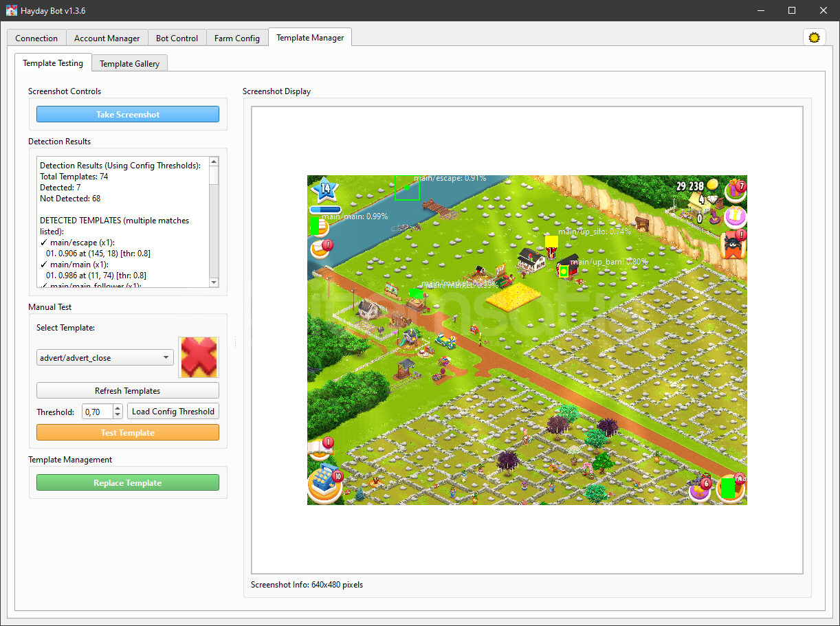Decrease threshold with the down arrow
This screenshot has height=626, width=840.
tap(118, 415)
